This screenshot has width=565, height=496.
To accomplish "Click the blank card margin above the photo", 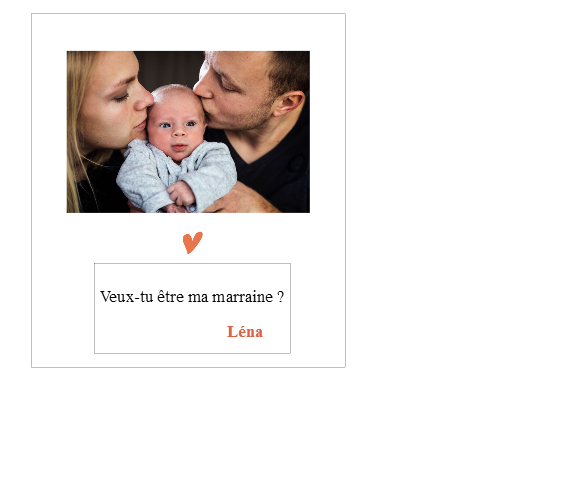I will click(188, 32).
